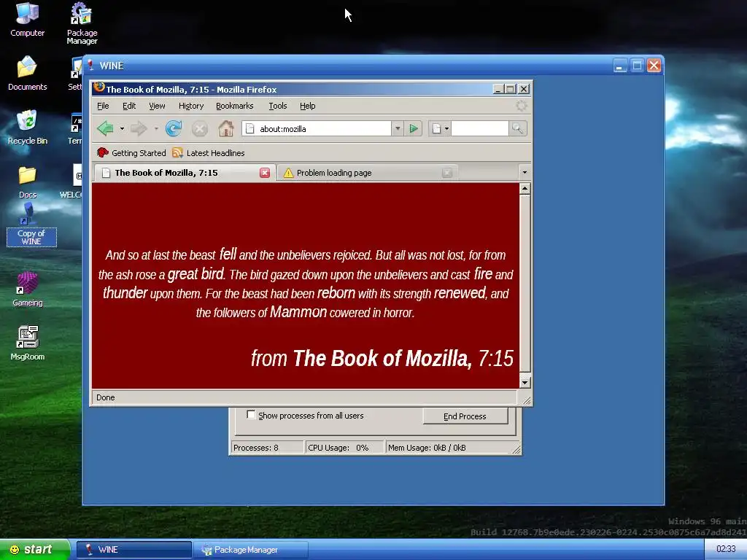Click the green Go arrow beside the address bar
The width and height of the screenshot is (747, 560).
pos(414,128)
